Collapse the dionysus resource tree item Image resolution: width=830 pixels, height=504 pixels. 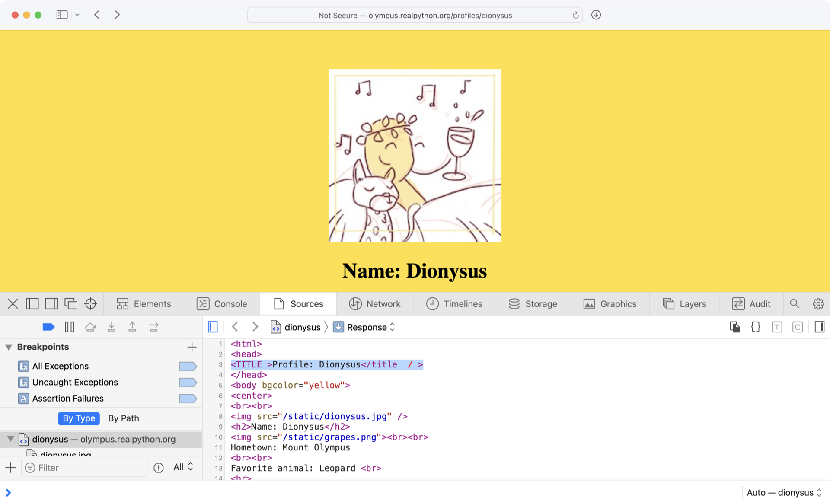point(10,439)
